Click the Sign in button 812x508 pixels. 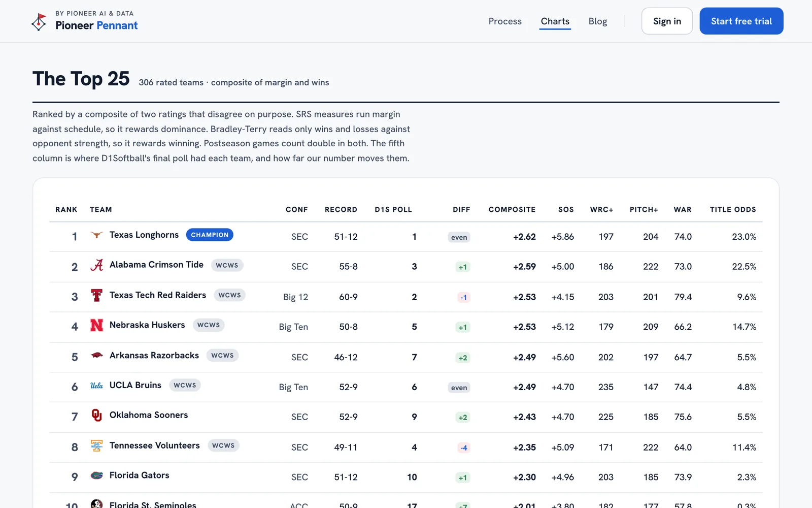667,21
